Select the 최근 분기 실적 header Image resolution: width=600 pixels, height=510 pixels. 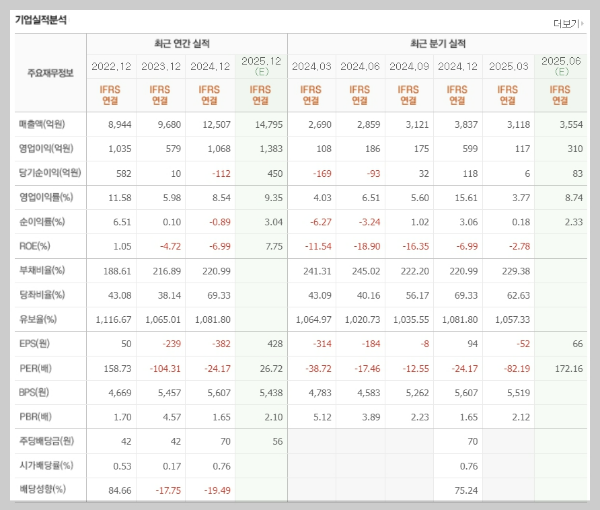coord(438,43)
